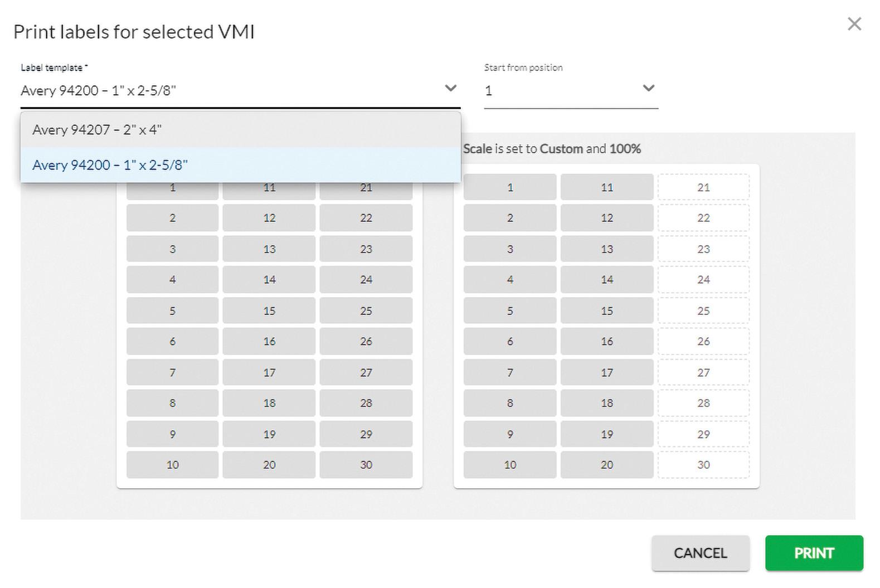Select label position 12 in right sheet

click(606, 218)
